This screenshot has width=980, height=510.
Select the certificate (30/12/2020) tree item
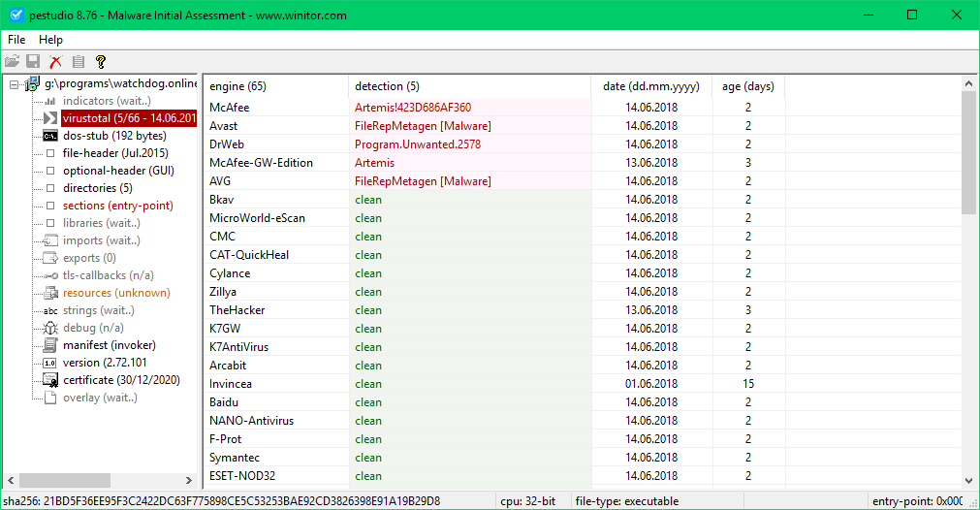click(121, 380)
